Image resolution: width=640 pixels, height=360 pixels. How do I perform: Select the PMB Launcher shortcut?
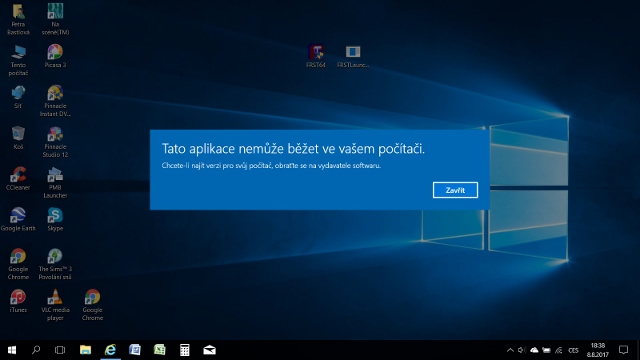[55, 183]
